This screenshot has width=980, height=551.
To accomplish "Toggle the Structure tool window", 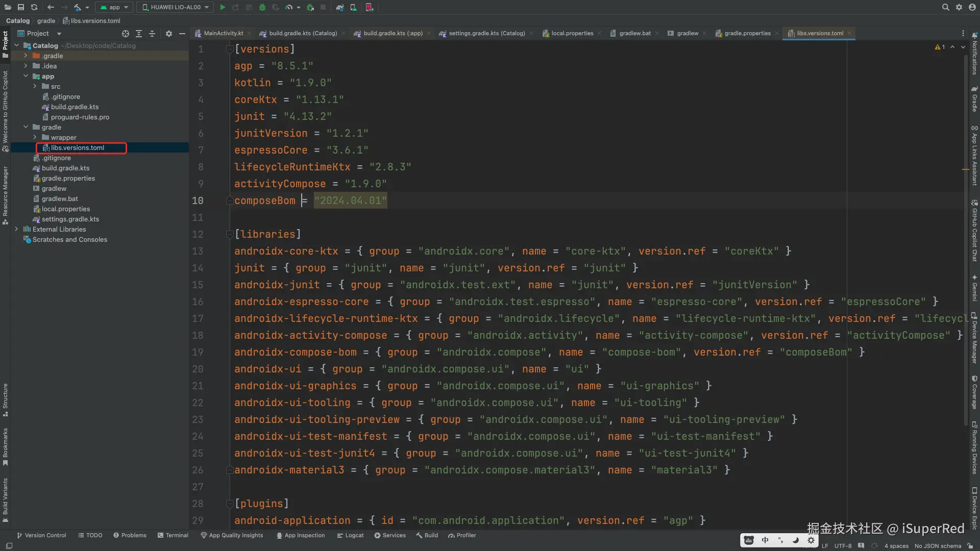I will point(5,399).
